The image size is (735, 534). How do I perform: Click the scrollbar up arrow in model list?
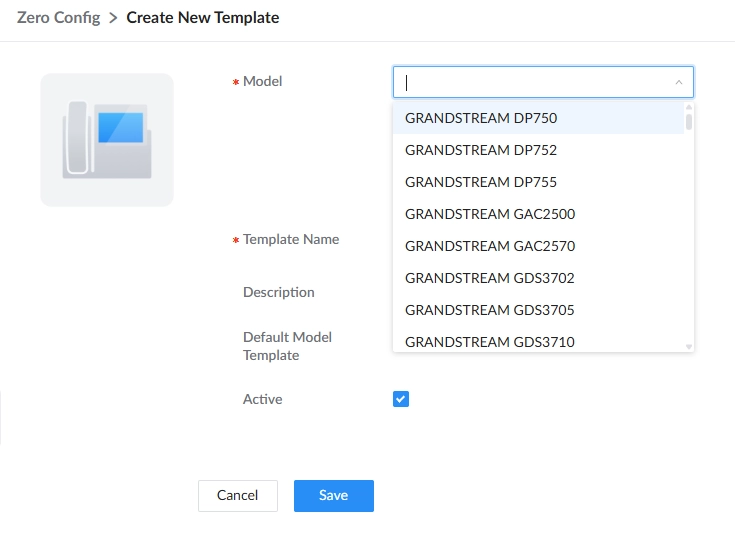point(689,107)
